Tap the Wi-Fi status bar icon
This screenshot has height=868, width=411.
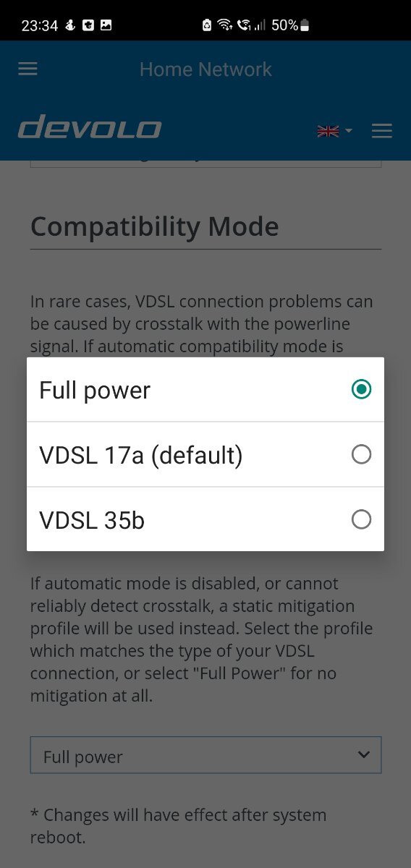(225, 25)
